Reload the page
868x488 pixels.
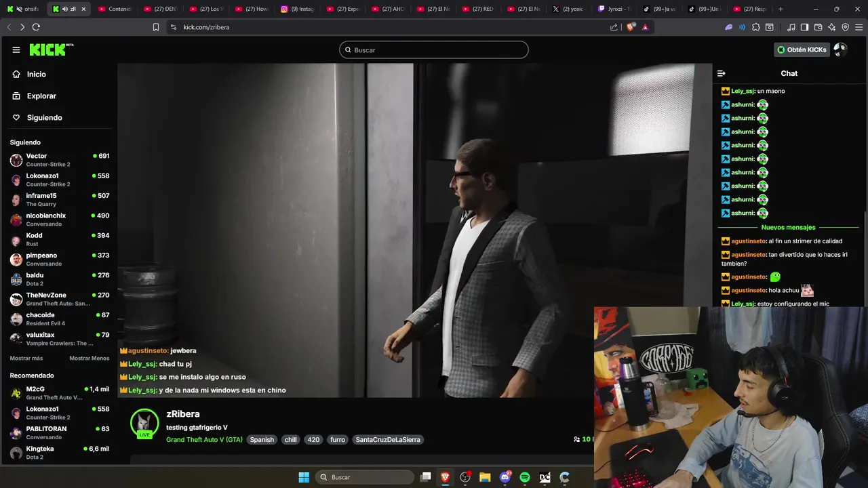[36, 27]
